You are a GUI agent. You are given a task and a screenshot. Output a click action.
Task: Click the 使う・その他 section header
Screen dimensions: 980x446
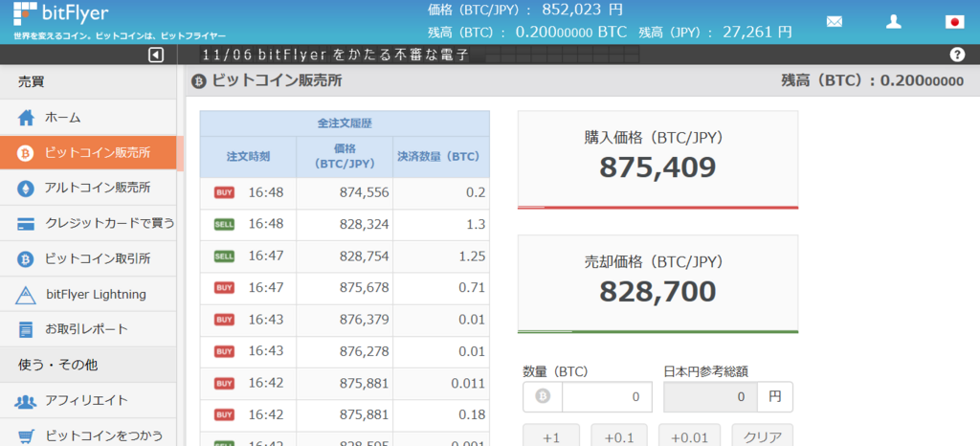[88, 365]
